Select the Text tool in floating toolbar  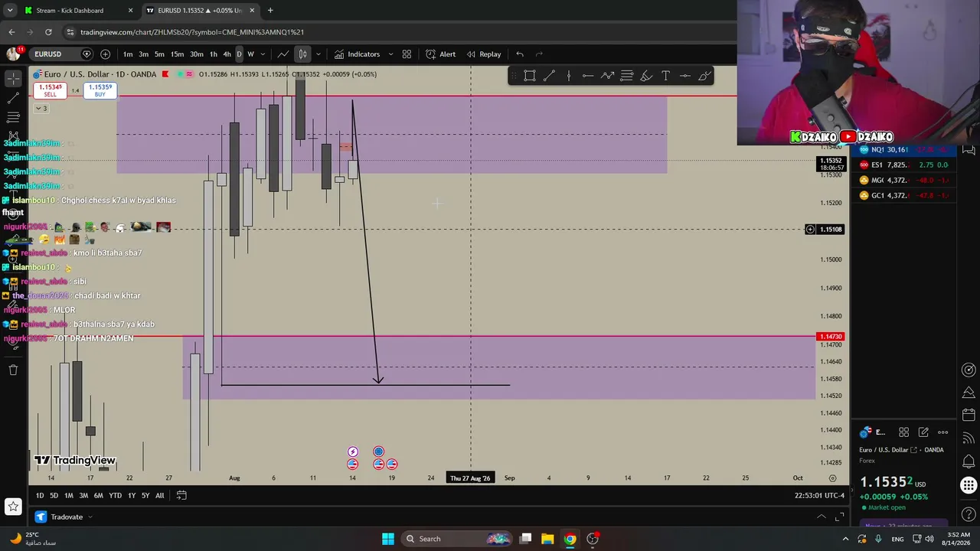click(x=665, y=76)
